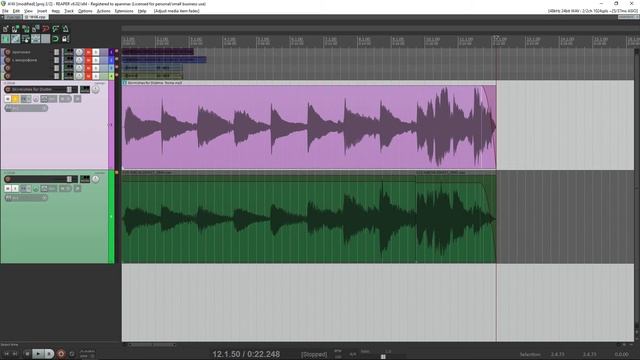Viewport: 640px width, 360px height.
Task: Click purple track volume fader handle
Action: coord(69,89)
